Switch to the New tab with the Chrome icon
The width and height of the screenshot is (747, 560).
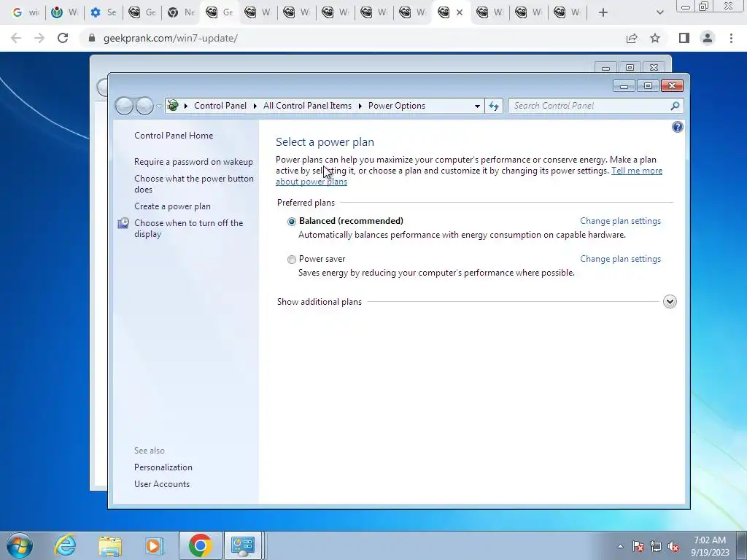(181, 12)
